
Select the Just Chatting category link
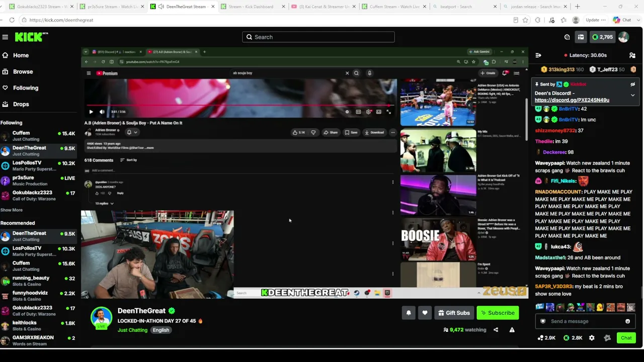click(x=132, y=330)
